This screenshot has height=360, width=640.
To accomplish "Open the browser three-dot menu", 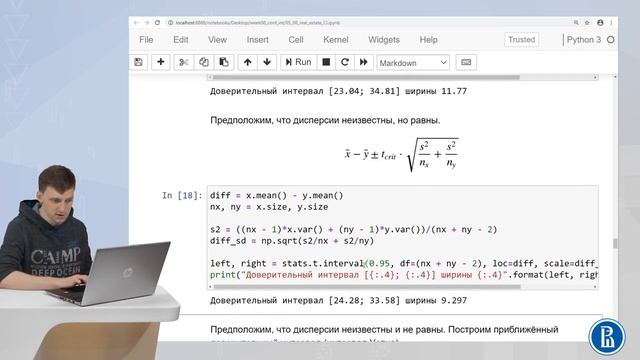I will pos(611,23).
